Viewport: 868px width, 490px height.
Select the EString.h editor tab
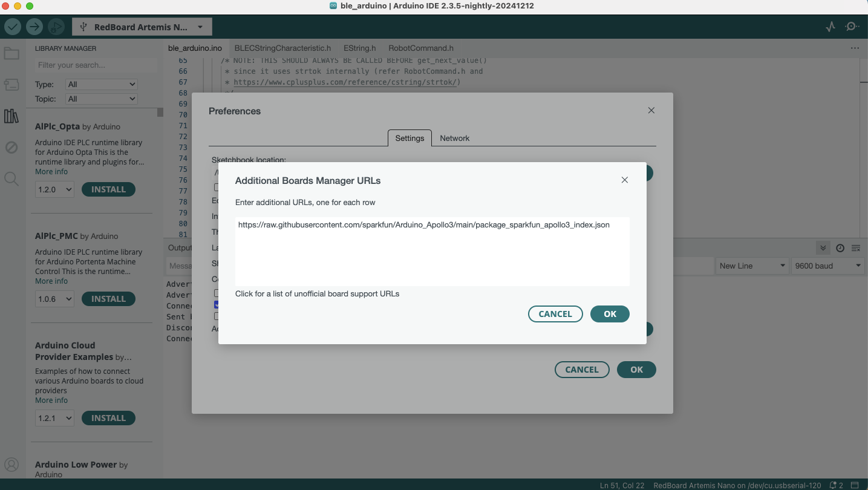pos(360,48)
